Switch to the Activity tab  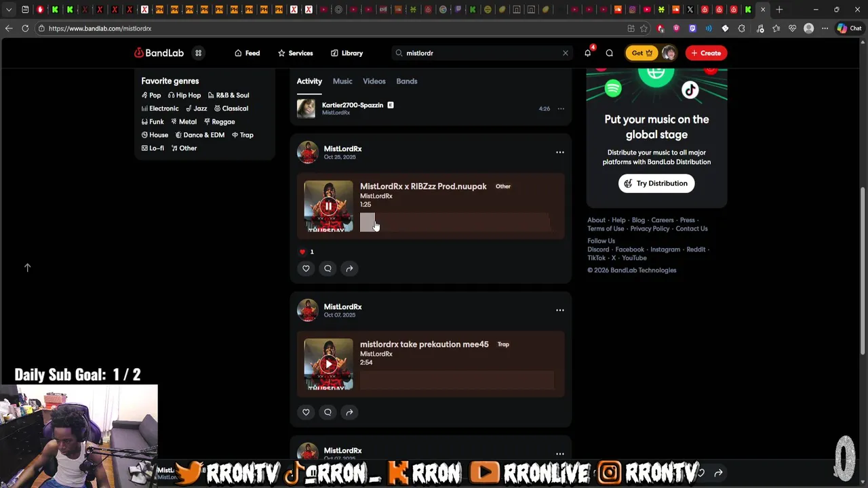pos(309,81)
